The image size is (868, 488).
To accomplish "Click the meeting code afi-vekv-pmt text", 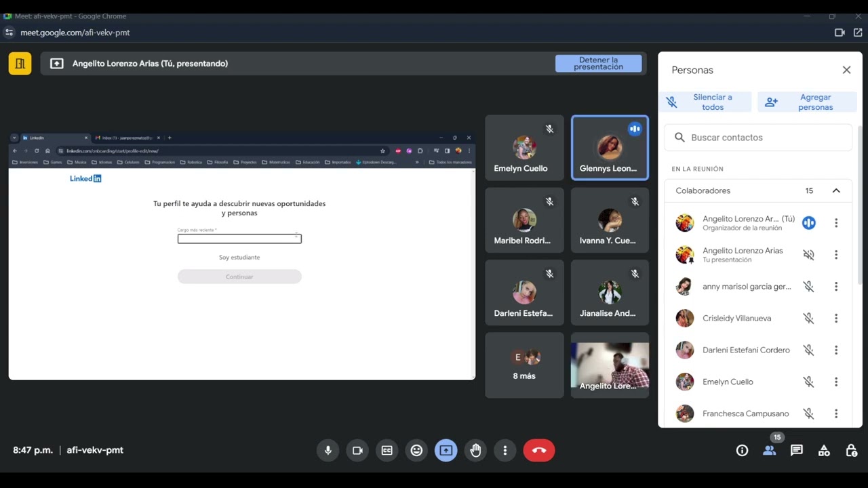I will (x=95, y=450).
